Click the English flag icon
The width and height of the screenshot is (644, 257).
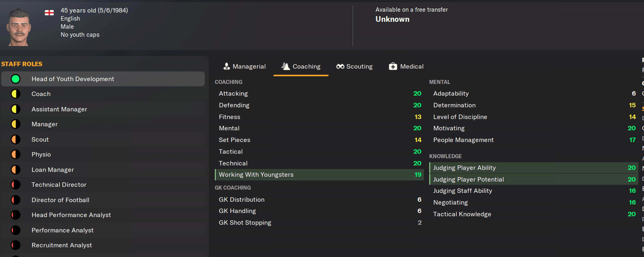[49, 13]
